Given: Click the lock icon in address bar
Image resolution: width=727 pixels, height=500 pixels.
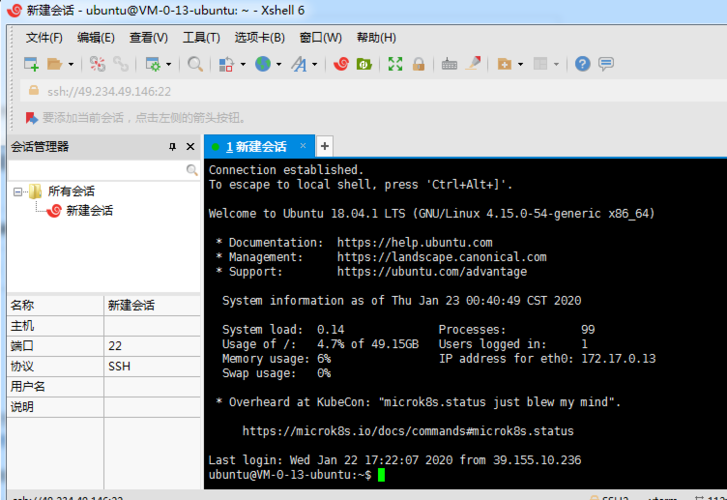Looking at the screenshot, I should click(x=33, y=90).
